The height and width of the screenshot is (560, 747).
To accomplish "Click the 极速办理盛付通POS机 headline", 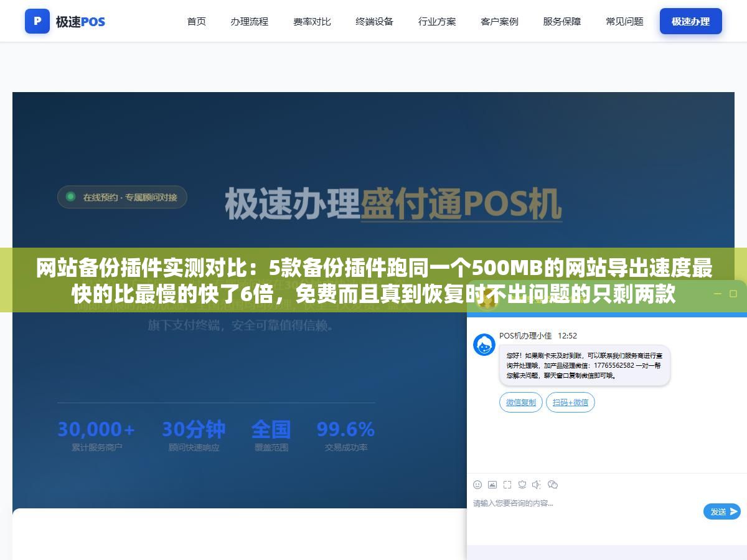I will (393, 204).
